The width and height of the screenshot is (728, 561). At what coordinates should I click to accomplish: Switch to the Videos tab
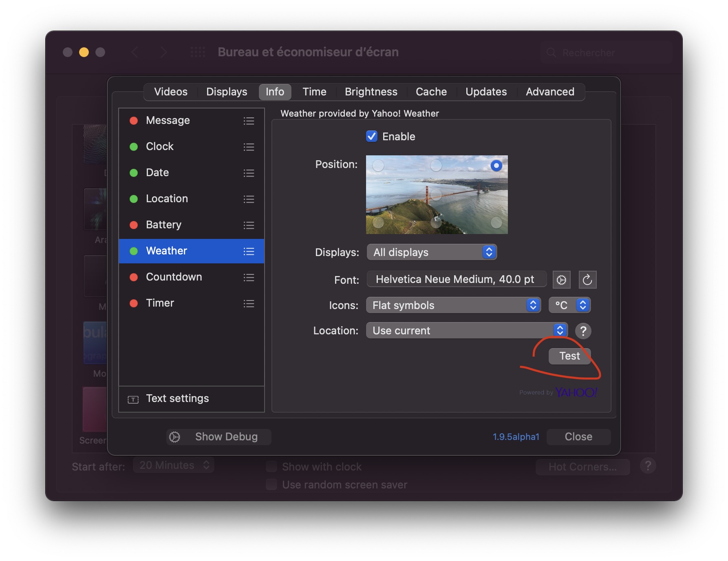coord(171,92)
